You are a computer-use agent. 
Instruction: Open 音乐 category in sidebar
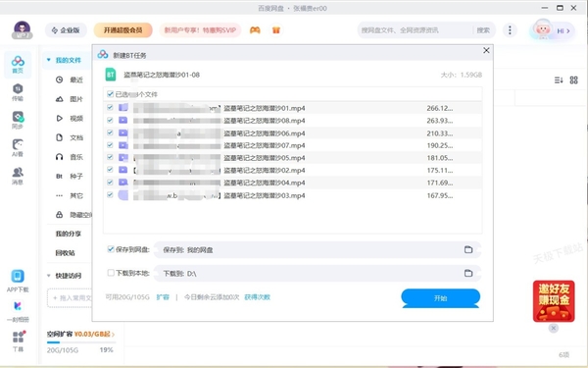[x=70, y=157]
